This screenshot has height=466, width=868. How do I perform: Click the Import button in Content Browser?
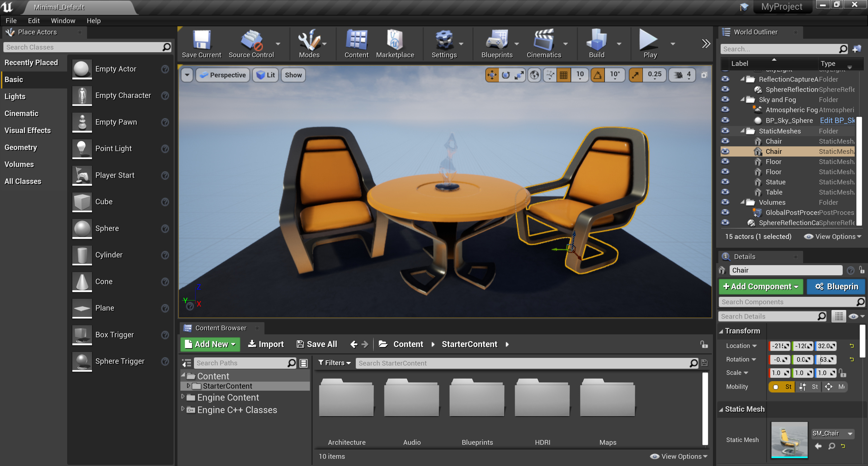266,344
